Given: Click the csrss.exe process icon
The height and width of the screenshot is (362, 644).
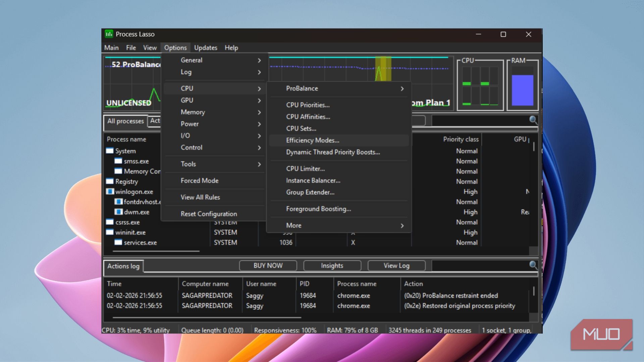Looking at the screenshot, I should coord(110,222).
